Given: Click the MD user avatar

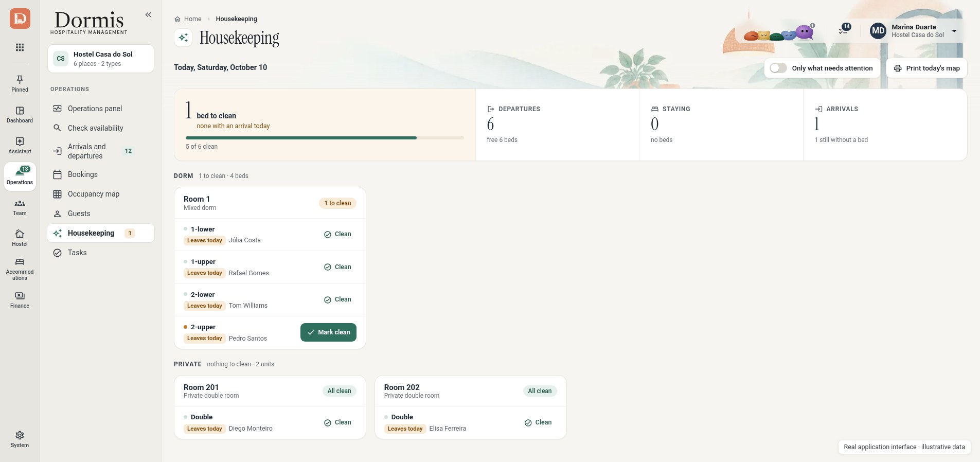Looking at the screenshot, I should 878,31.
